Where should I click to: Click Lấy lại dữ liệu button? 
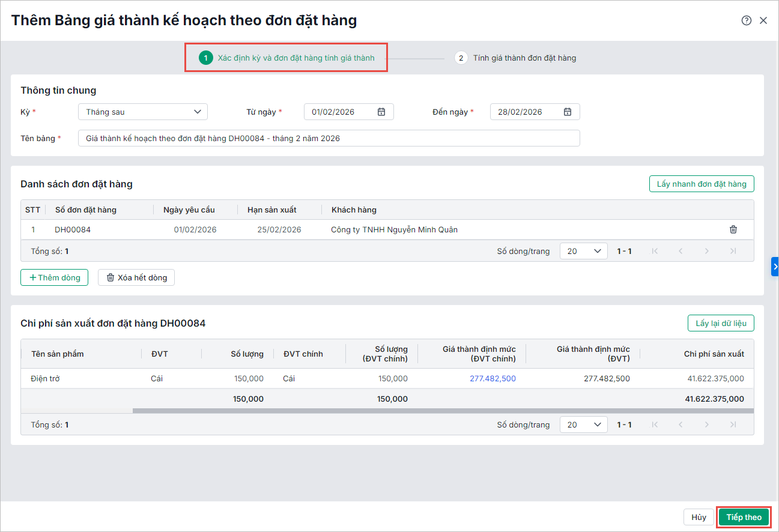720,323
